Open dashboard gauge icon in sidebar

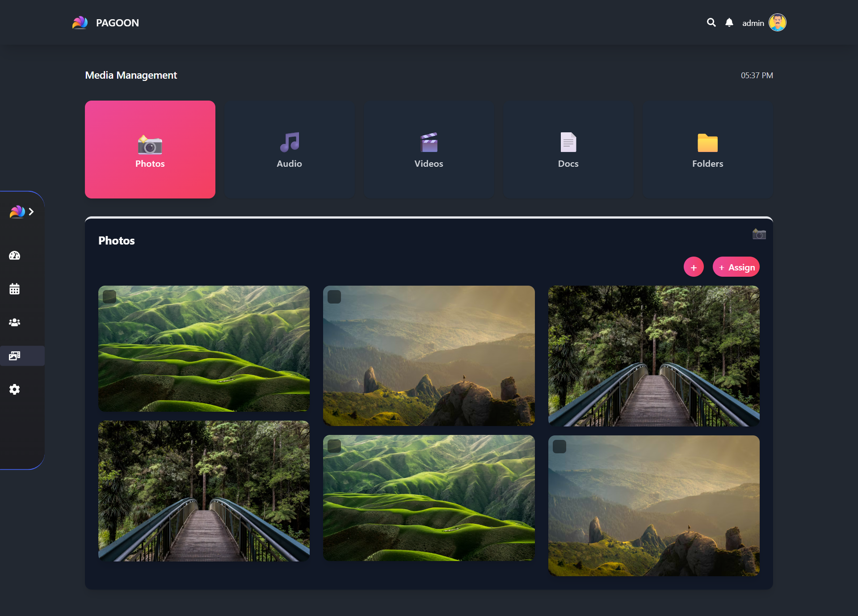pyautogui.click(x=15, y=256)
